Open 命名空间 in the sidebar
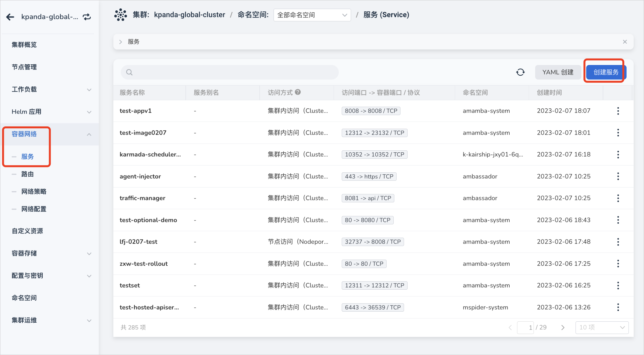644x355 pixels. [24, 298]
